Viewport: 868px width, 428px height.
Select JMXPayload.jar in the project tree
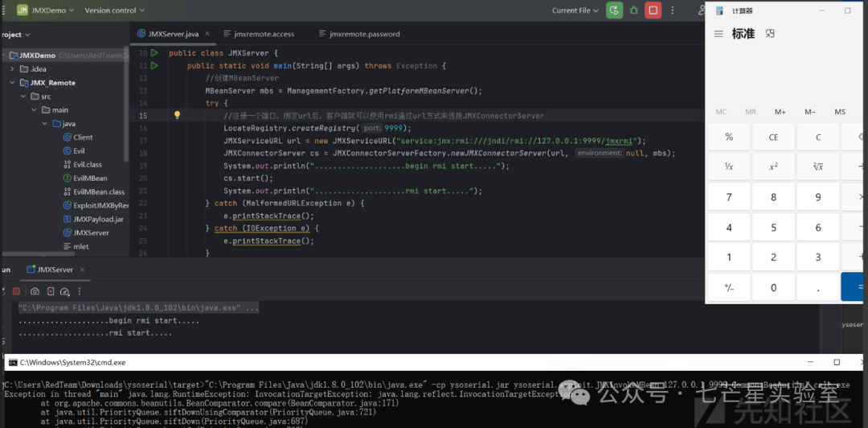[x=93, y=219]
